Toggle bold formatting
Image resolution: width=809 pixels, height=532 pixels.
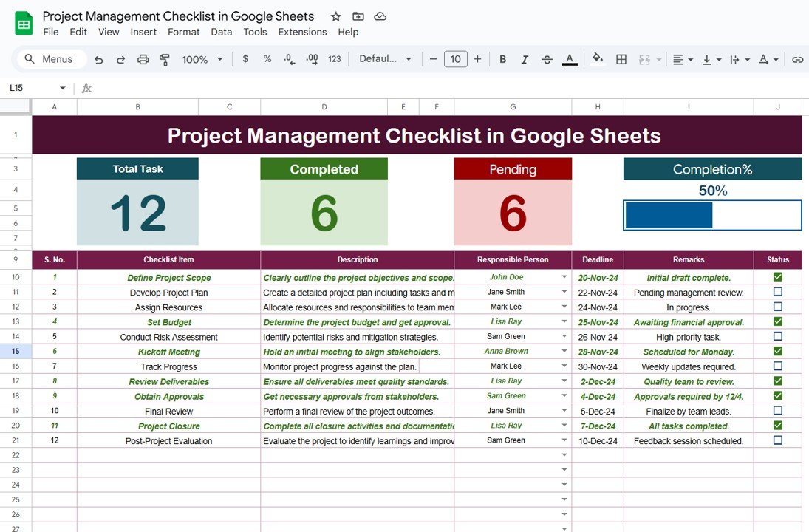coord(502,59)
